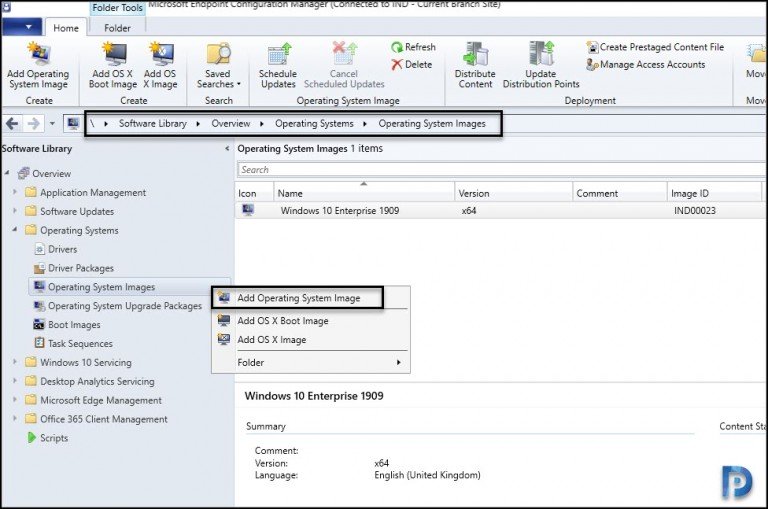The width and height of the screenshot is (768, 509).
Task: Click the IND00023 image ID cell
Action: pos(695,211)
